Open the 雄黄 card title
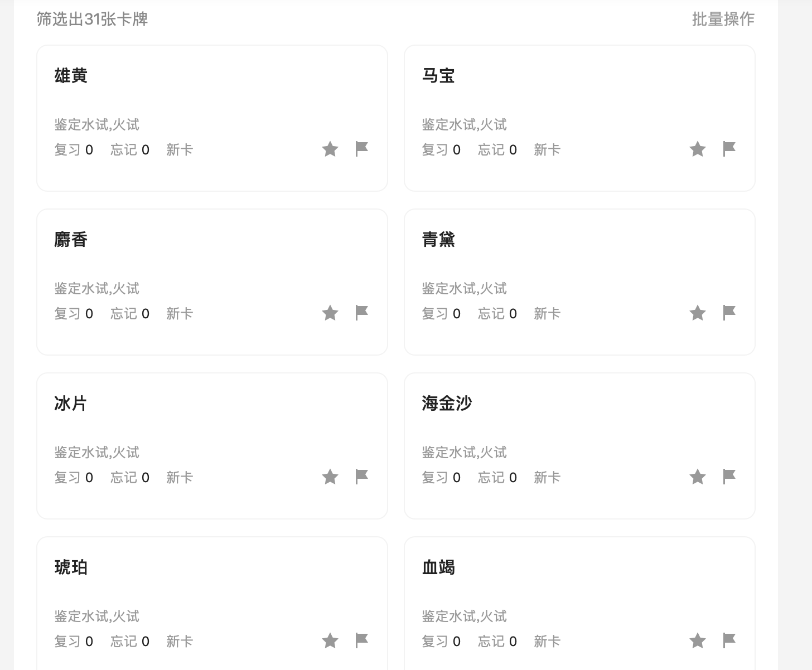 tap(71, 76)
